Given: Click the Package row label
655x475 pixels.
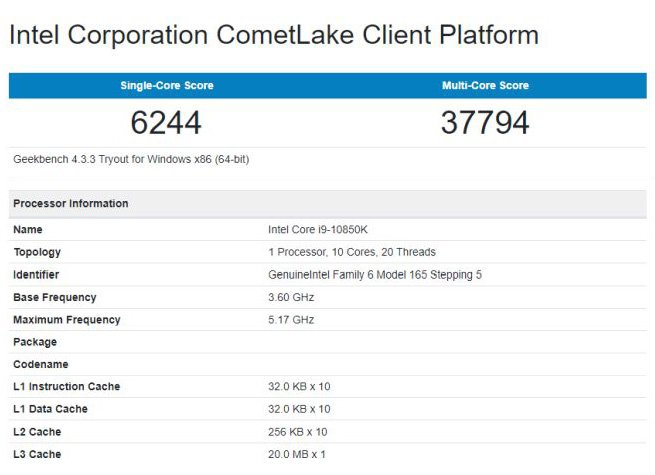Looking at the screenshot, I should coord(35,342).
